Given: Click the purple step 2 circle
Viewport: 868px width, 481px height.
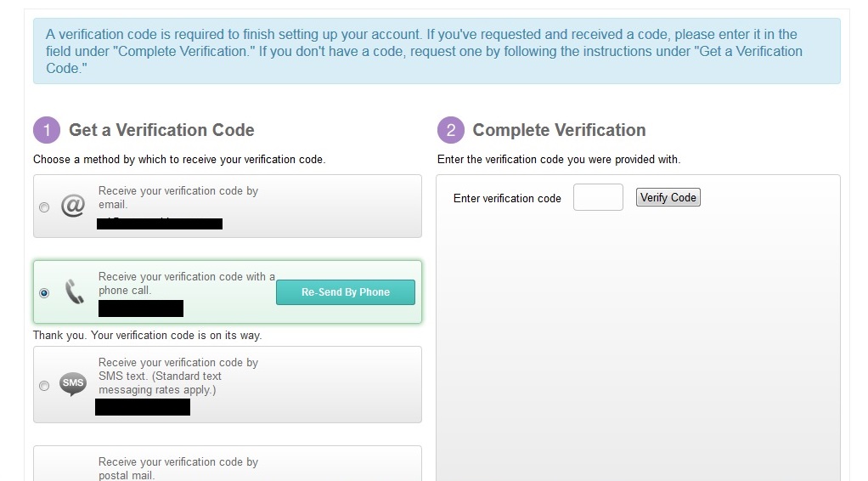Looking at the screenshot, I should tap(451, 130).
